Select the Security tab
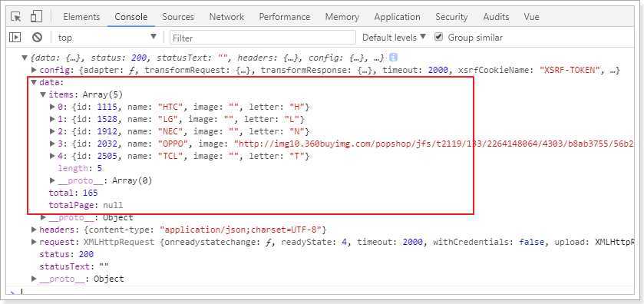This screenshot has width=644, height=304. [451, 17]
